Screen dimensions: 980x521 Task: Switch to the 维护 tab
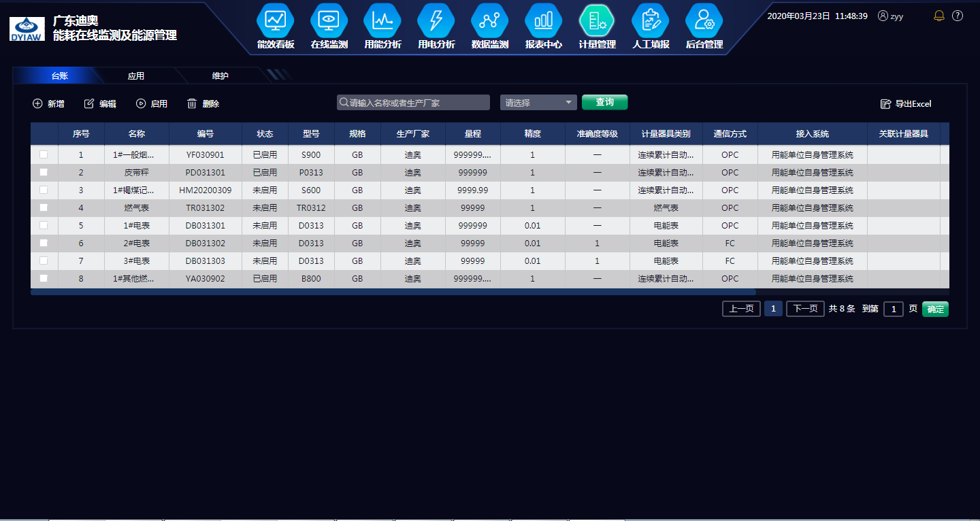click(220, 76)
